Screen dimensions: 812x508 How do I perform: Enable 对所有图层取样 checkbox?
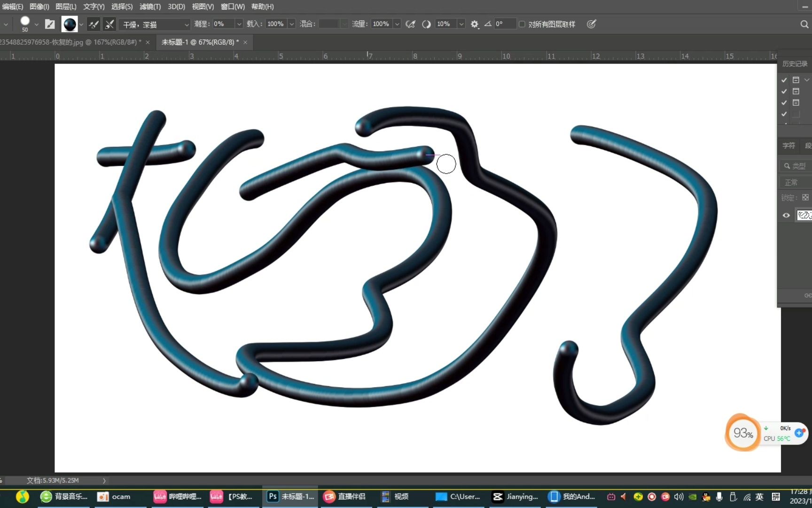click(x=523, y=24)
